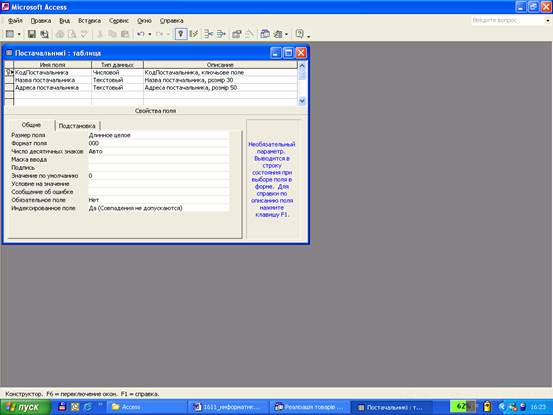Select the row selector for Адреса постачальника
553x415 pixels.
coord(9,87)
